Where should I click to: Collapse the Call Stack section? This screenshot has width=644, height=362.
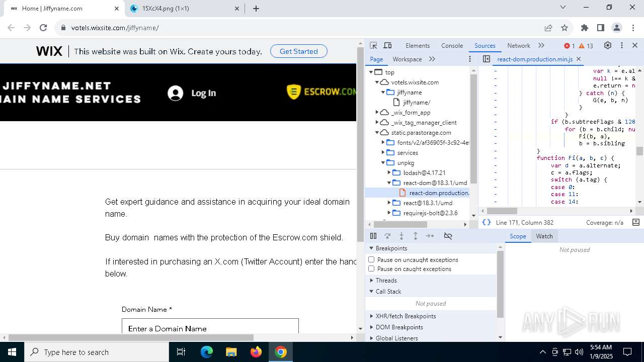(x=372, y=292)
